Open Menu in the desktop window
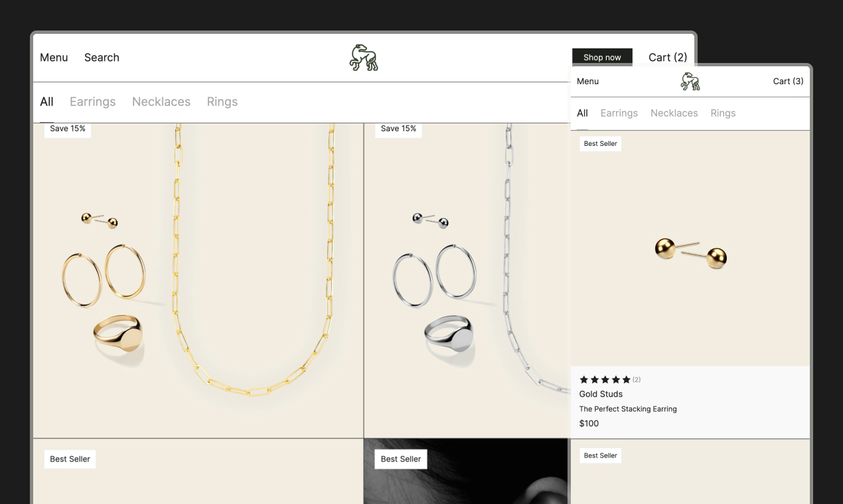Image resolution: width=843 pixels, height=504 pixels. tap(54, 58)
